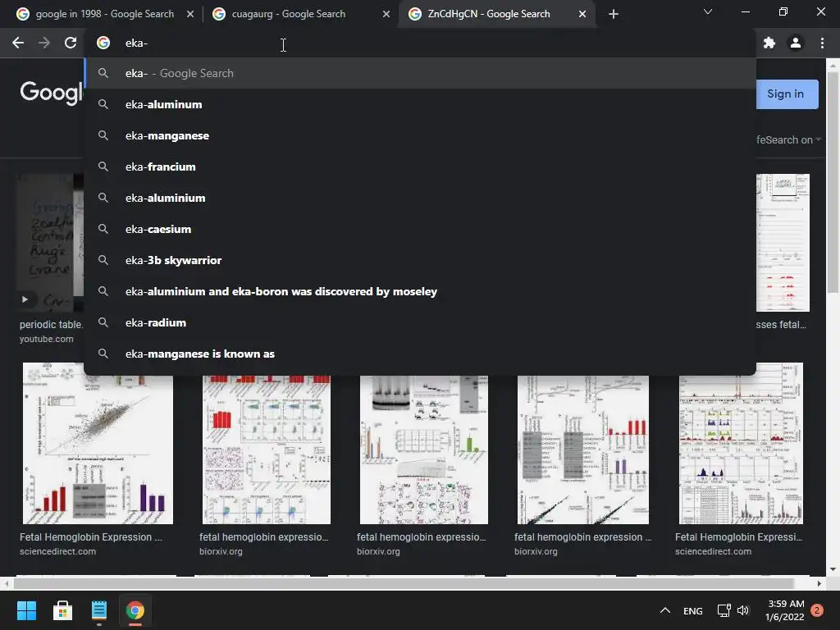Screen dimensions: 840x630
Task: Select the 'ZnCdHgCN - Google Search' tab
Action: pos(496,14)
